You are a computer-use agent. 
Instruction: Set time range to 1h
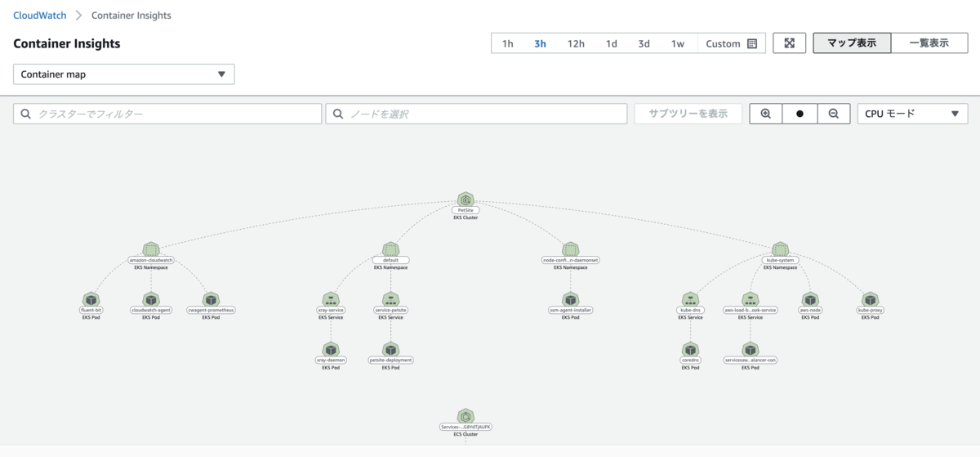pos(508,43)
